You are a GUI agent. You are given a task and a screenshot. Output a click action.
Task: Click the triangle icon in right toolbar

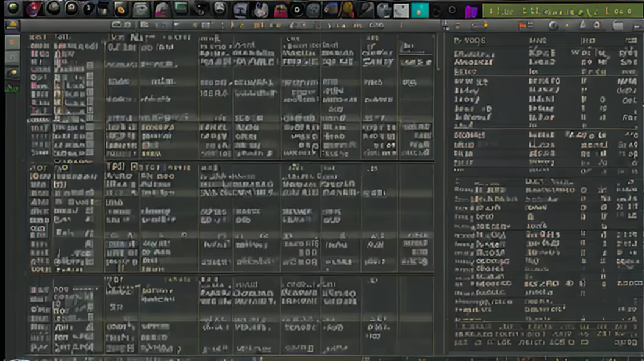[582, 26]
